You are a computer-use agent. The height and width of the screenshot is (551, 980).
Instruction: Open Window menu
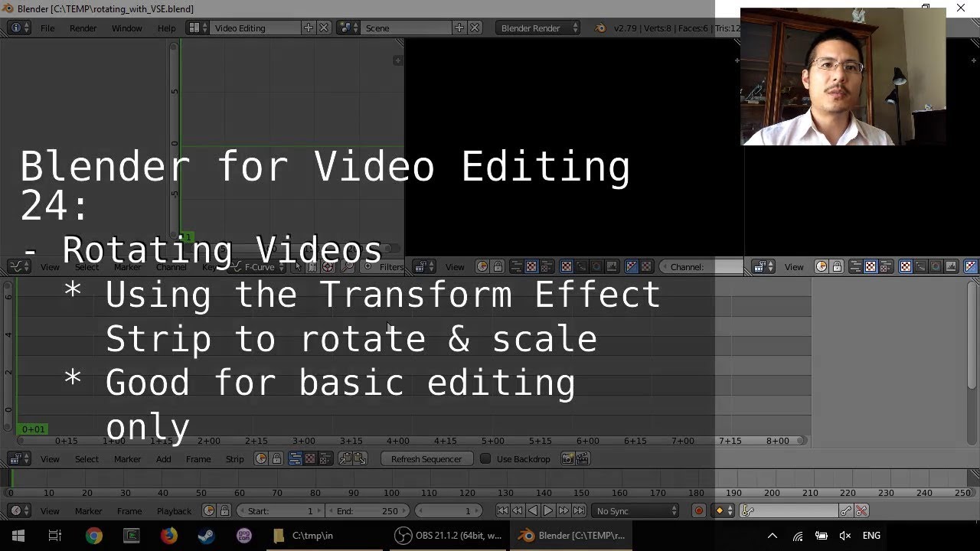pyautogui.click(x=127, y=28)
